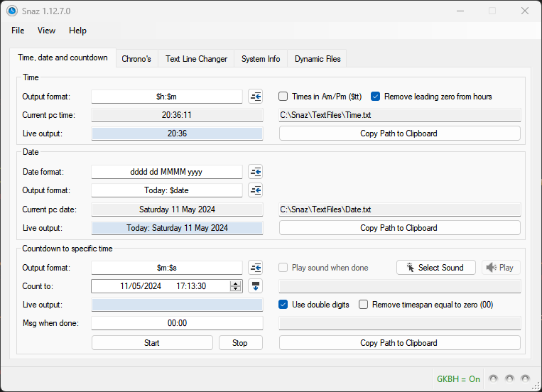Click the Select Sound button
The image size is (542, 392).
point(435,268)
